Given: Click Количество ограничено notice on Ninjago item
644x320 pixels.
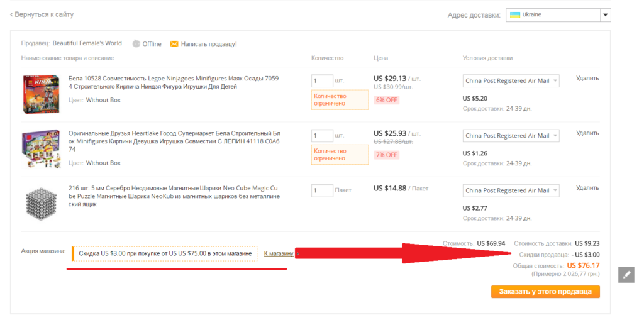Looking at the screenshot, I should point(340,100).
